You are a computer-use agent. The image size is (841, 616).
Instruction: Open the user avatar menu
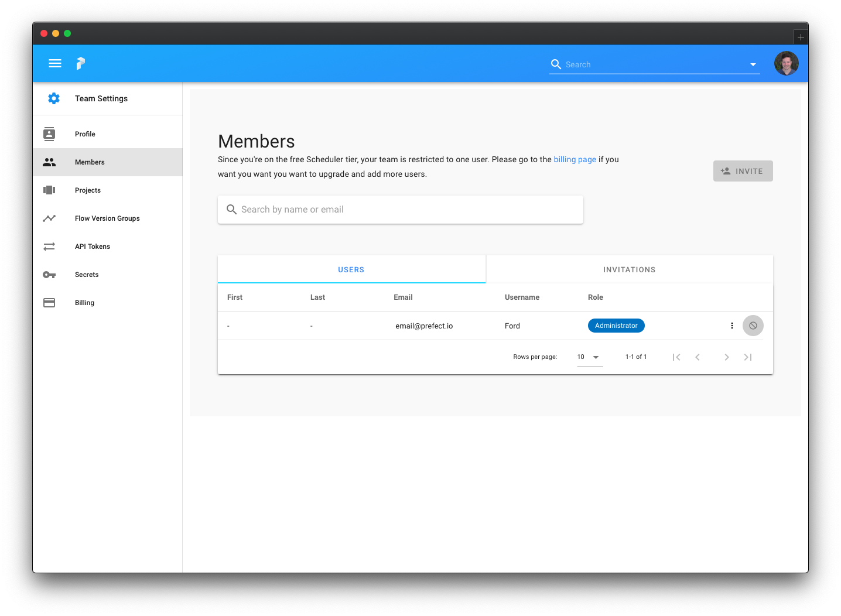[786, 63]
